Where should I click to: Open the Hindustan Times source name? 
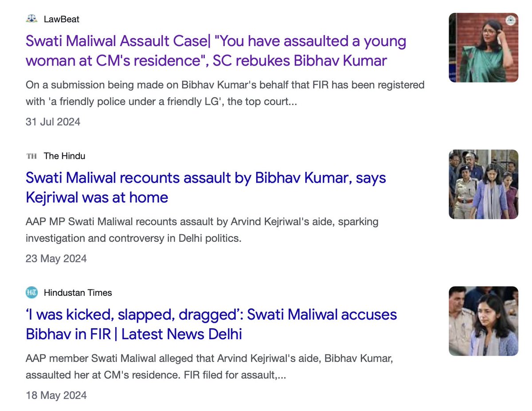click(x=78, y=293)
